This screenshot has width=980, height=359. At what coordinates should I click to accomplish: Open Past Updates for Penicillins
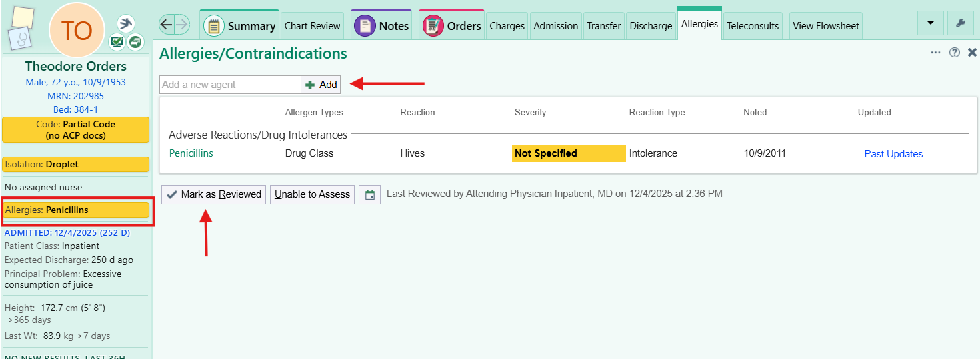(x=893, y=154)
